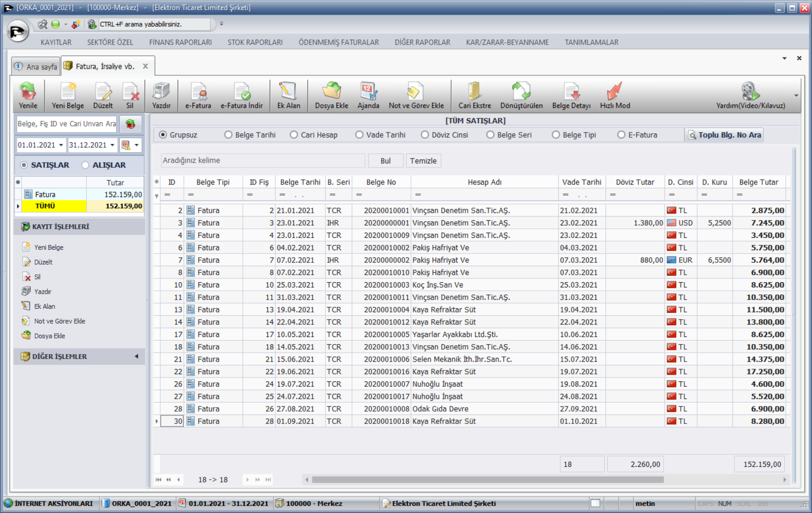The image size is (812, 513).
Task: Click Ek Alan in Kayıt İşlemleri side panel
Action: [x=38, y=306]
